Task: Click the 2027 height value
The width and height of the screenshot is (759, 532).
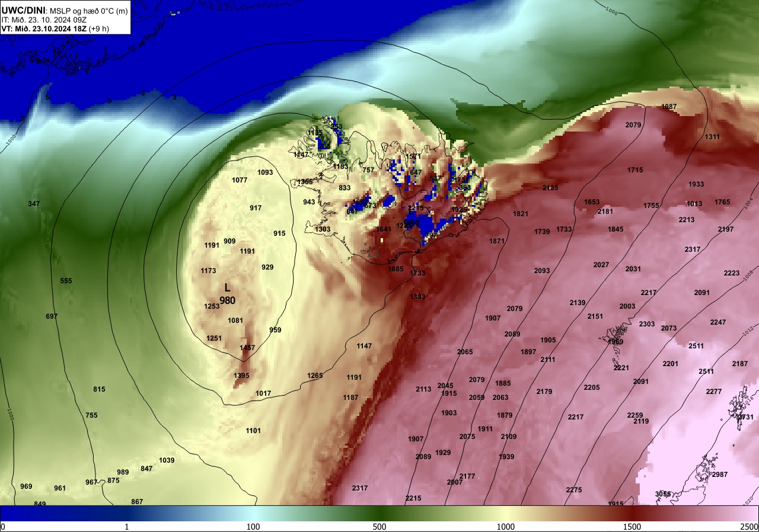Action: [601, 265]
